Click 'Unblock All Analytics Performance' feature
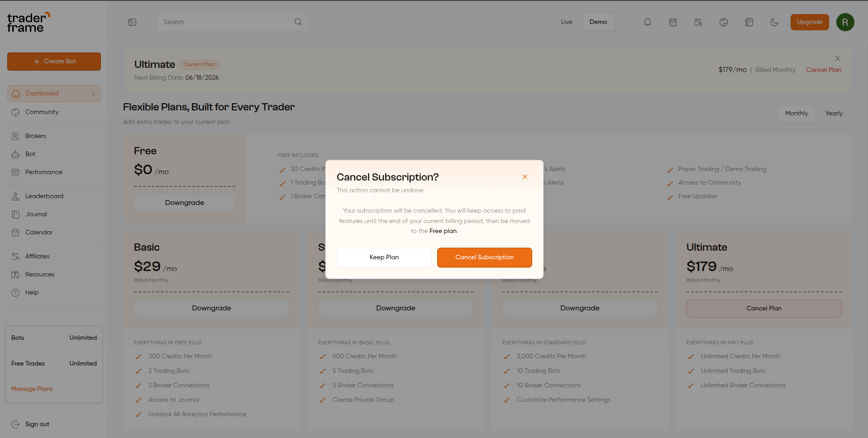This screenshot has height=438, width=868. (197, 414)
